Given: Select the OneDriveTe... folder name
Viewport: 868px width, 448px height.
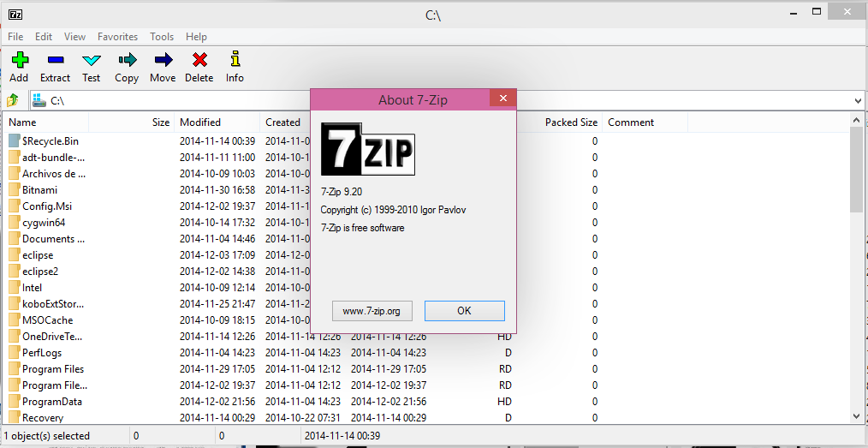Looking at the screenshot, I should pyautogui.click(x=52, y=336).
